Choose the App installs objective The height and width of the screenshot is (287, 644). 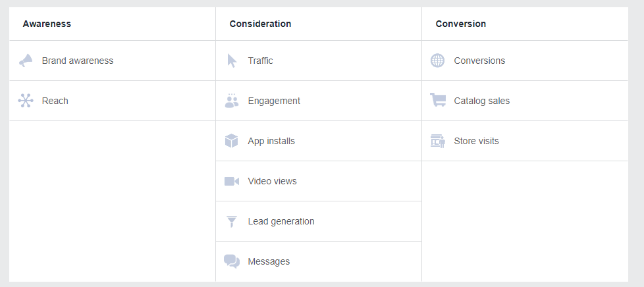(271, 141)
